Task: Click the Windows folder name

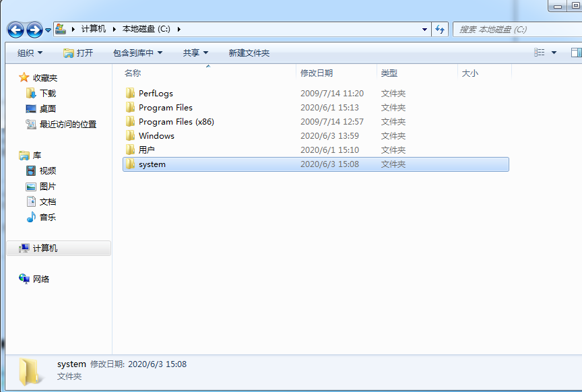Action: [157, 136]
